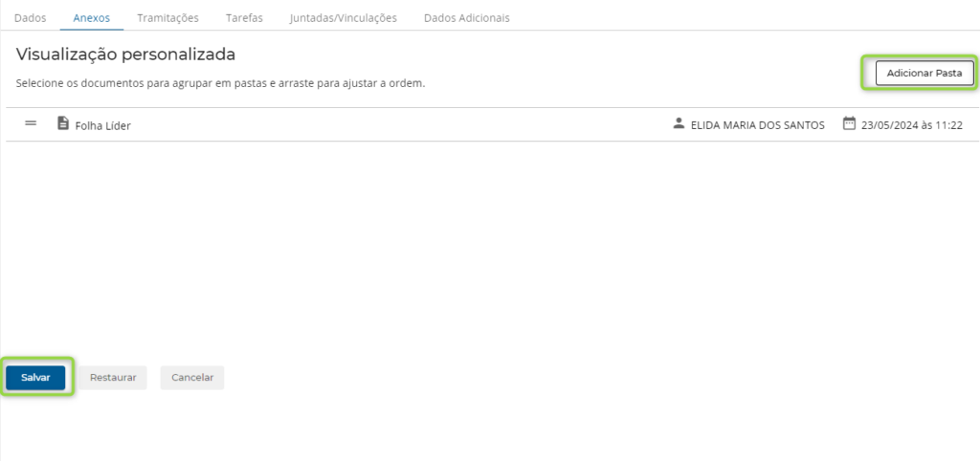Screen dimensions: 980x461
Task: Click the calendar icon beside 23/05/2024
Action: pyautogui.click(x=849, y=123)
